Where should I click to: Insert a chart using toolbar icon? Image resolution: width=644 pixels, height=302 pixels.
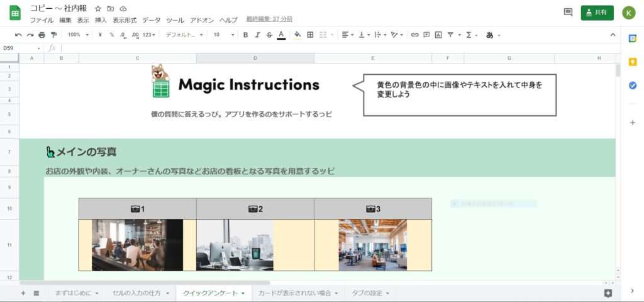tap(438, 35)
